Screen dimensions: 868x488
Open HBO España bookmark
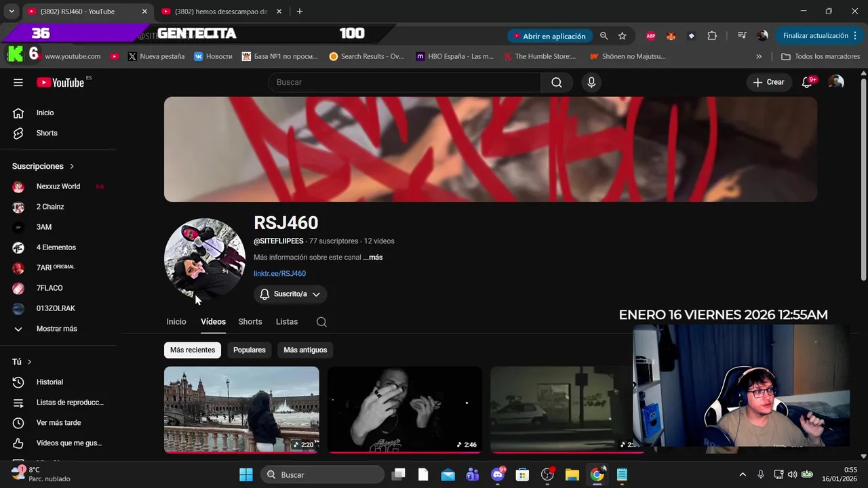(454, 57)
